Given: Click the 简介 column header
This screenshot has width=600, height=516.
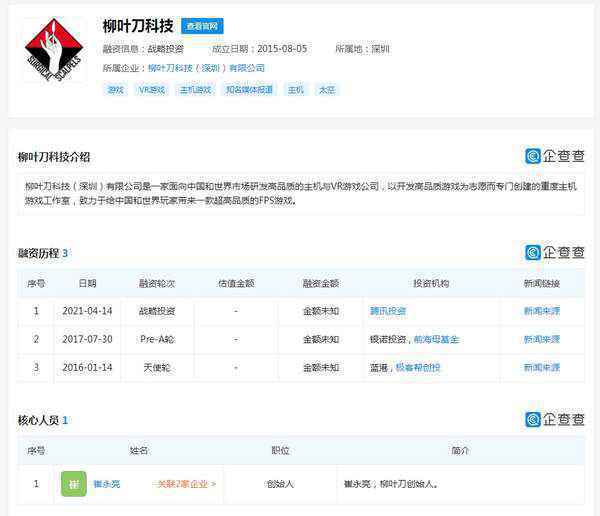Looking at the screenshot, I should click(x=460, y=451).
